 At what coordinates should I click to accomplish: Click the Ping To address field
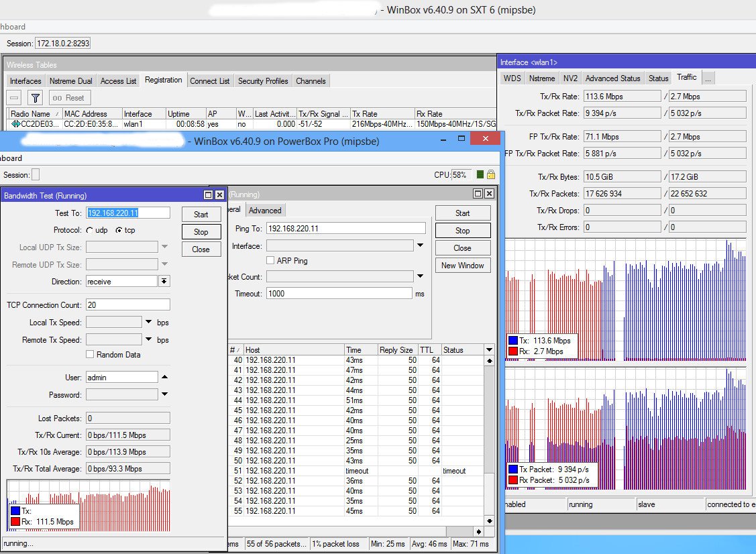point(345,229)
